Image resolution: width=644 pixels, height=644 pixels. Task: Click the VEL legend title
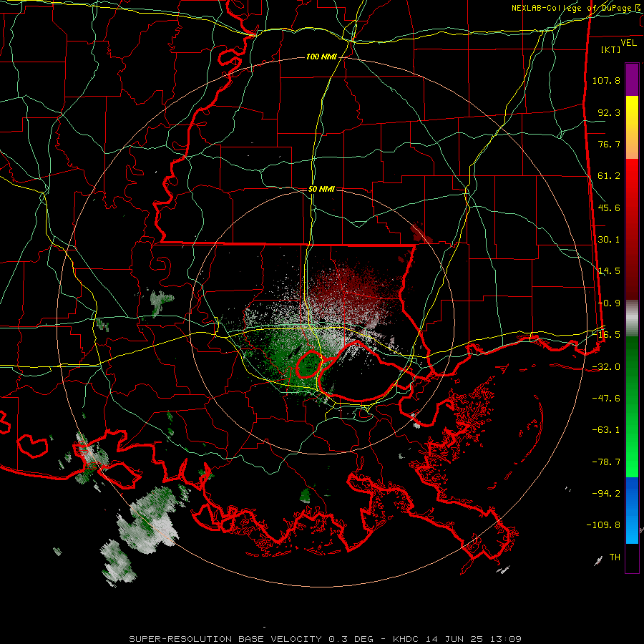pos(628,43)
